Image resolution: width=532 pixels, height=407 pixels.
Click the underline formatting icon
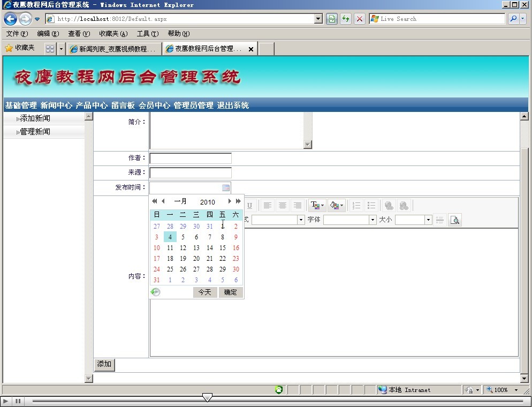point(249,206)
